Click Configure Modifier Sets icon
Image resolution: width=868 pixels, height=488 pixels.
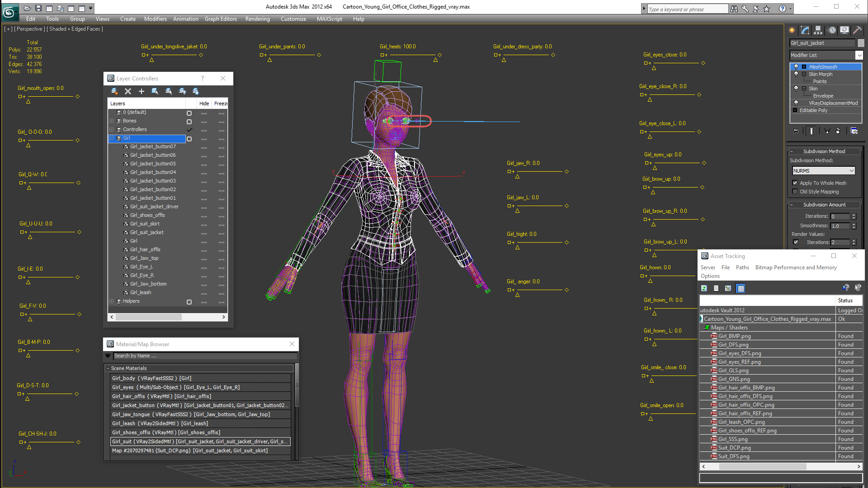click(x=854, y=131)
